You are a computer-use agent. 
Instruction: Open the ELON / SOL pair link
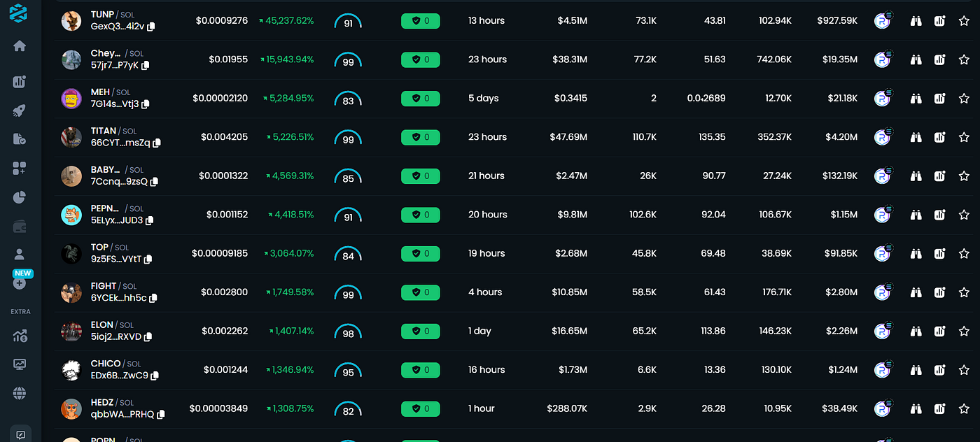click(x=112, y=325)
